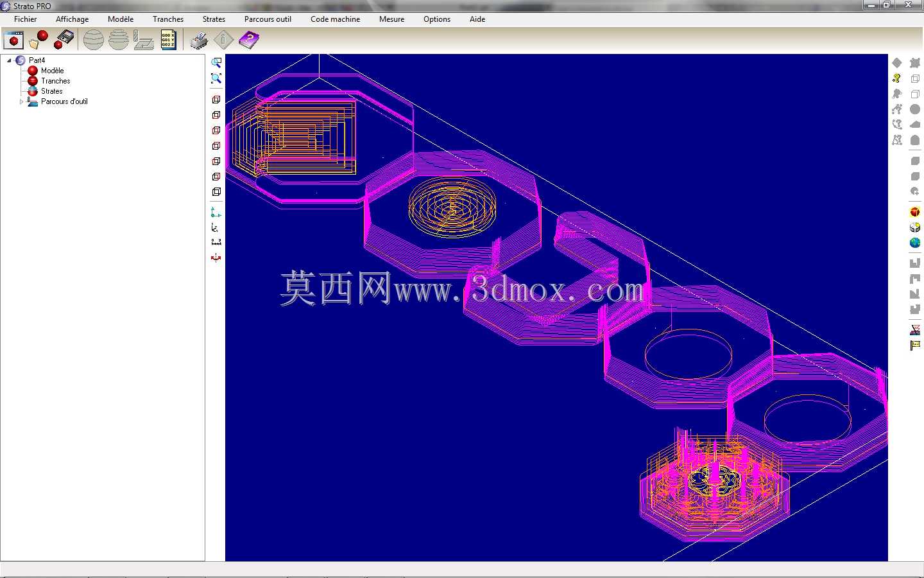Viewport: 924px width, 578px height.
Task: Expand the Parcours d'outil tree node
Action: click(x=21, y=101)
